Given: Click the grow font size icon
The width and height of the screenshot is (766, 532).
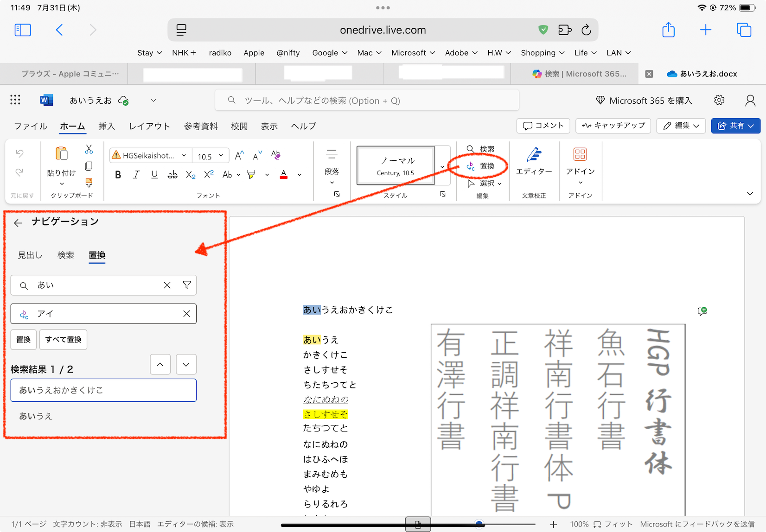Looking at the screenshot, I should (x=239, y=156).
